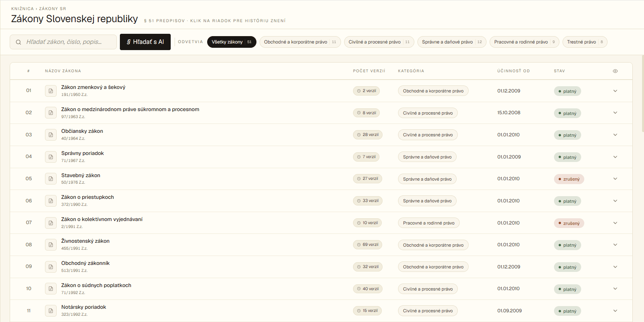Filter by Trestné právo category
The height and width of the screenshot is (322, 644).
point(585,42)
